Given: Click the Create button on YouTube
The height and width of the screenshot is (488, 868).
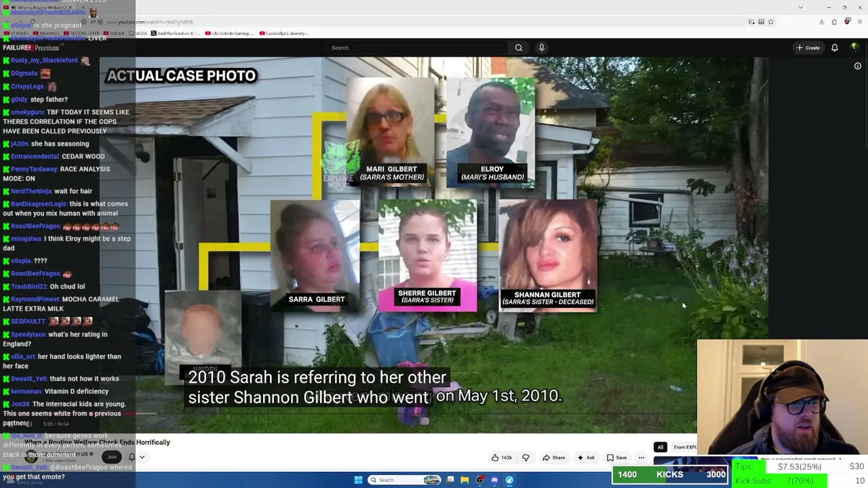Looking at the screenshot, I should coord(808,47).
